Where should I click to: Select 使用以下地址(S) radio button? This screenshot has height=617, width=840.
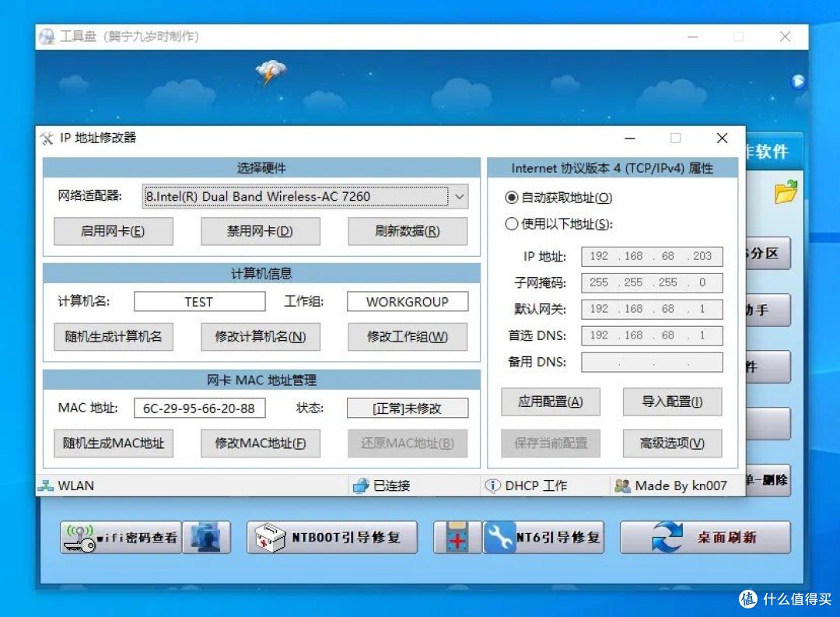512,223
